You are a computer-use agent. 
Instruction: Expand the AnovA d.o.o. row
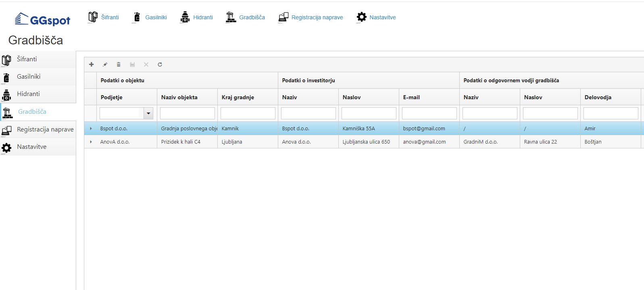point(91,142)
